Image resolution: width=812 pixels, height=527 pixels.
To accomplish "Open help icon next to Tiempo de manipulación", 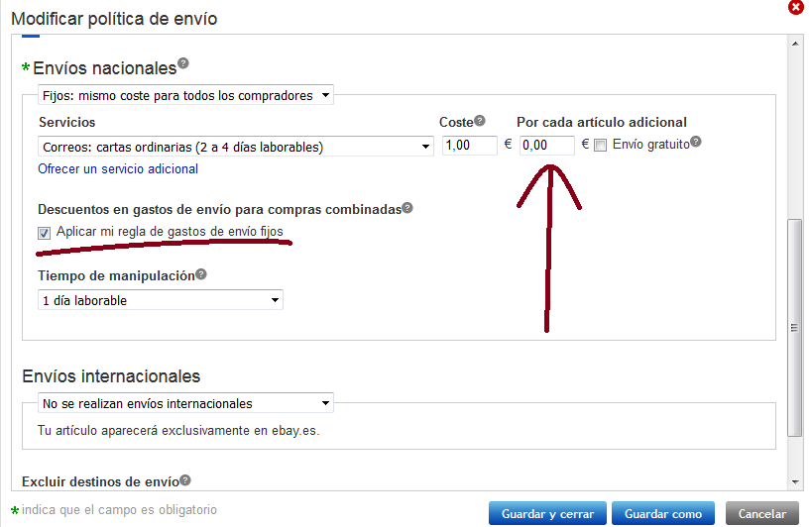I will [x=201, y=274].
